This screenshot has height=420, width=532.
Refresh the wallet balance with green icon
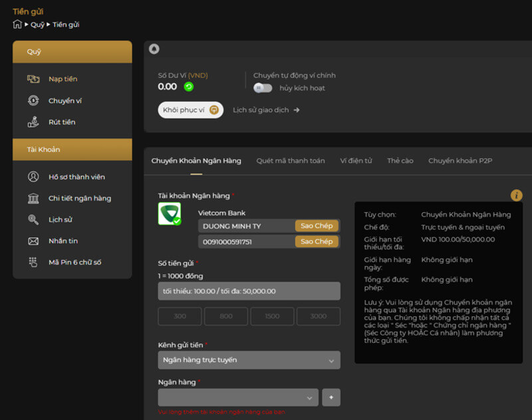coord(189,87)
